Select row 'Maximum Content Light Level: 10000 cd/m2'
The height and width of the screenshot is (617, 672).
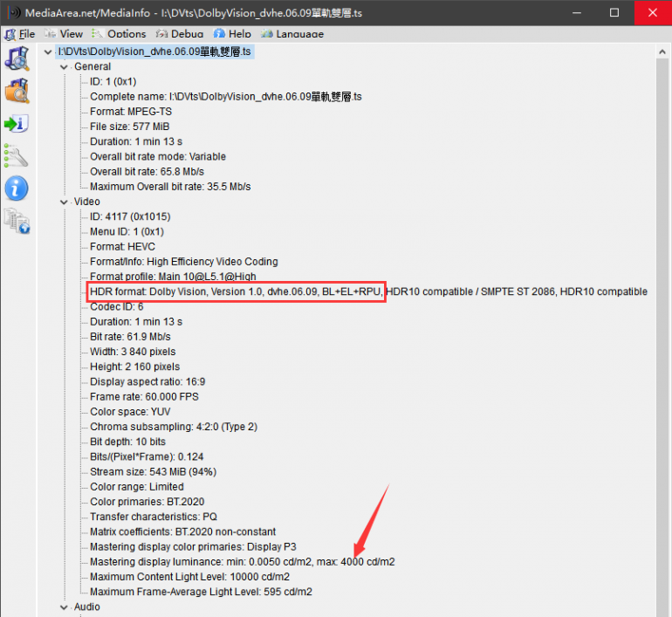pos(190,577)
